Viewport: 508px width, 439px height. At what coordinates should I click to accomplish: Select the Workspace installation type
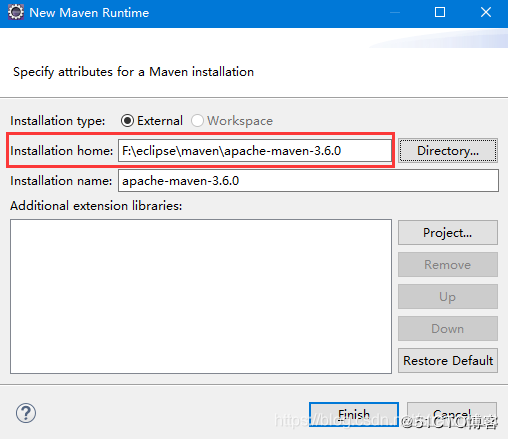coord(232,121)
